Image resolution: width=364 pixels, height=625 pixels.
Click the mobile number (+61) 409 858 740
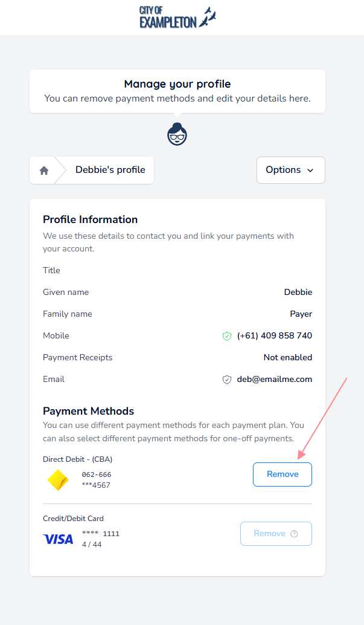click(x=275, y=336)
